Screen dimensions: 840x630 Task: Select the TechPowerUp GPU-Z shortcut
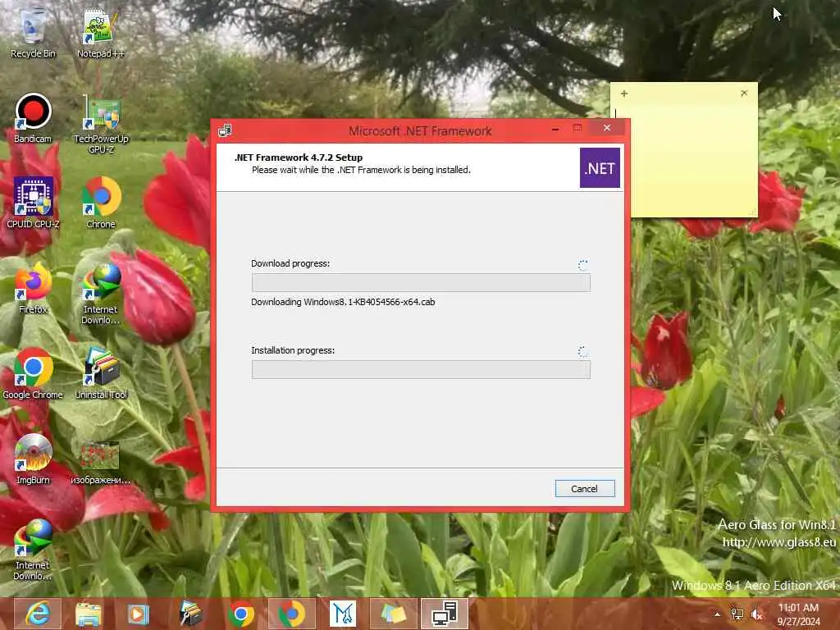point(101,125)
